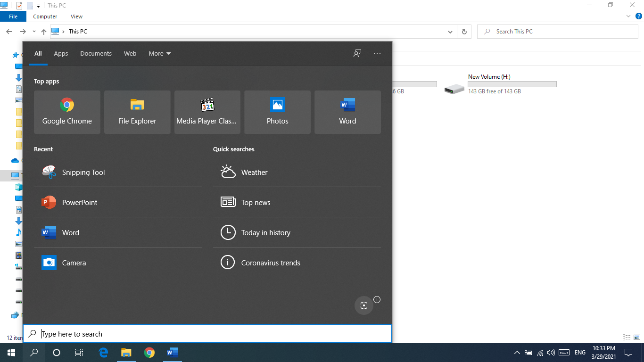Open the View ribbon tab
This screenshot has width=644, height=362.
click(x=76, y=16)
